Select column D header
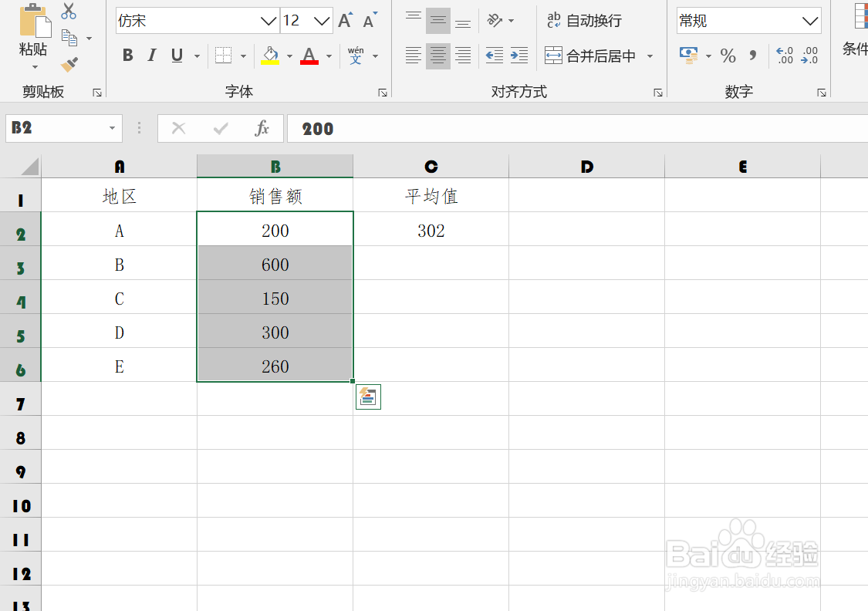Screen dimensions: 868x611 pos(587,167)
